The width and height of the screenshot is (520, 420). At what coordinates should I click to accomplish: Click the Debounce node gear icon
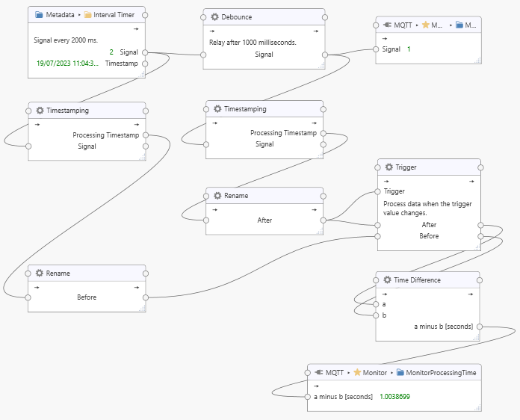coord(215,16)
